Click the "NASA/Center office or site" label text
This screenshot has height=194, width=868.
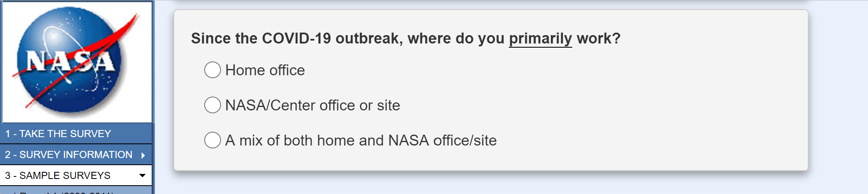coord(312,105)
